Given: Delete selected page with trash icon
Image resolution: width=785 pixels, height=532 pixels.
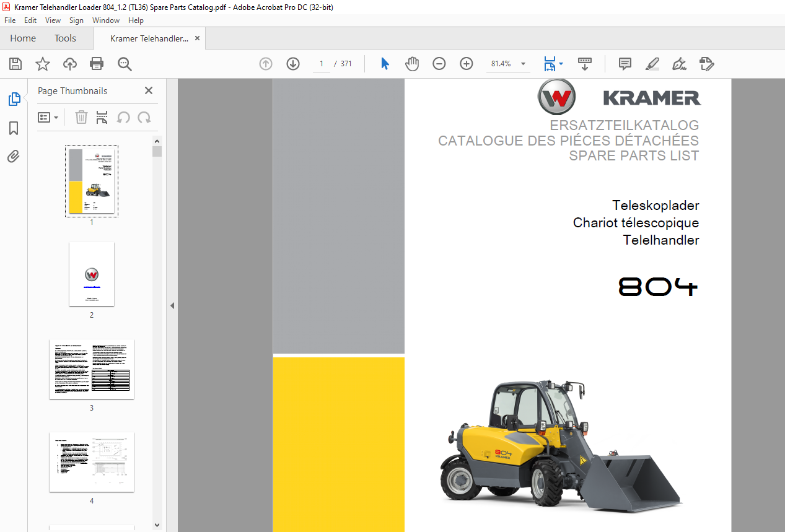Looking at the screenshot, I should coord(81,117).
